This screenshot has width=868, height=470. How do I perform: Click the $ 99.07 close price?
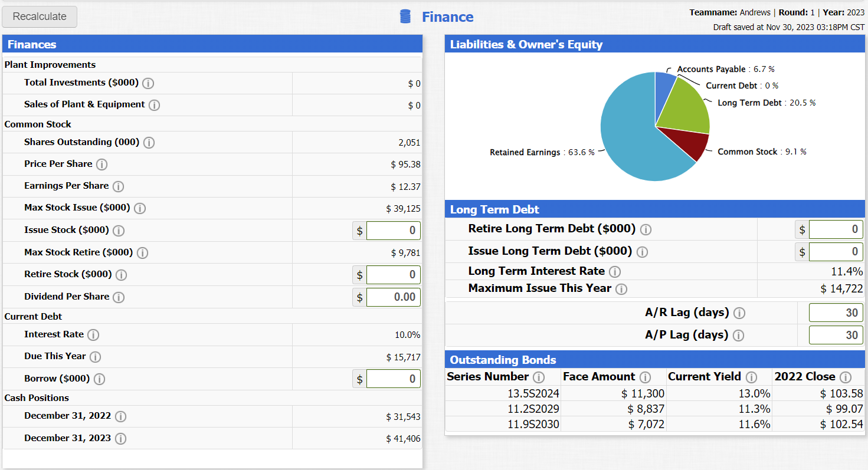pos(845,409)
